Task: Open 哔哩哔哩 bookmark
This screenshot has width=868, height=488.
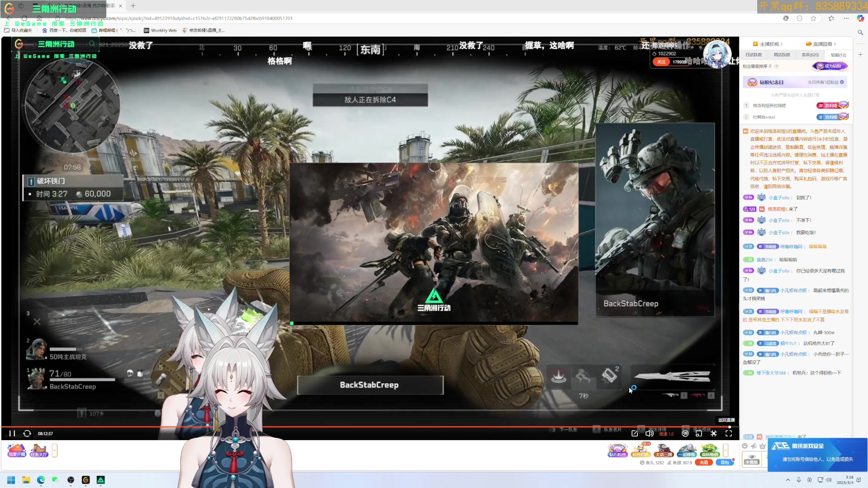Action: (x=113, y=30)
